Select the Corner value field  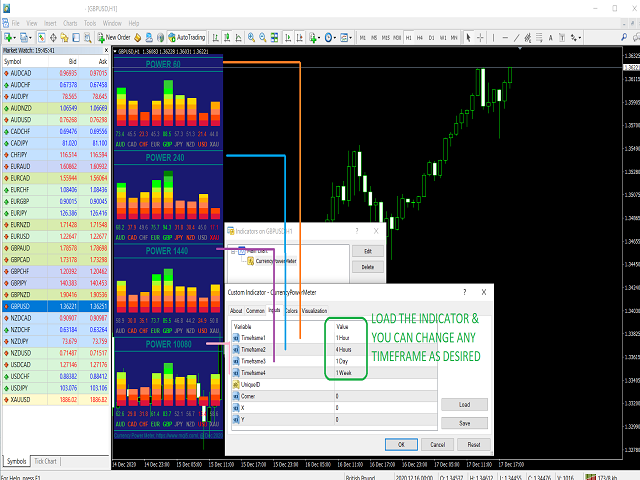386,396
